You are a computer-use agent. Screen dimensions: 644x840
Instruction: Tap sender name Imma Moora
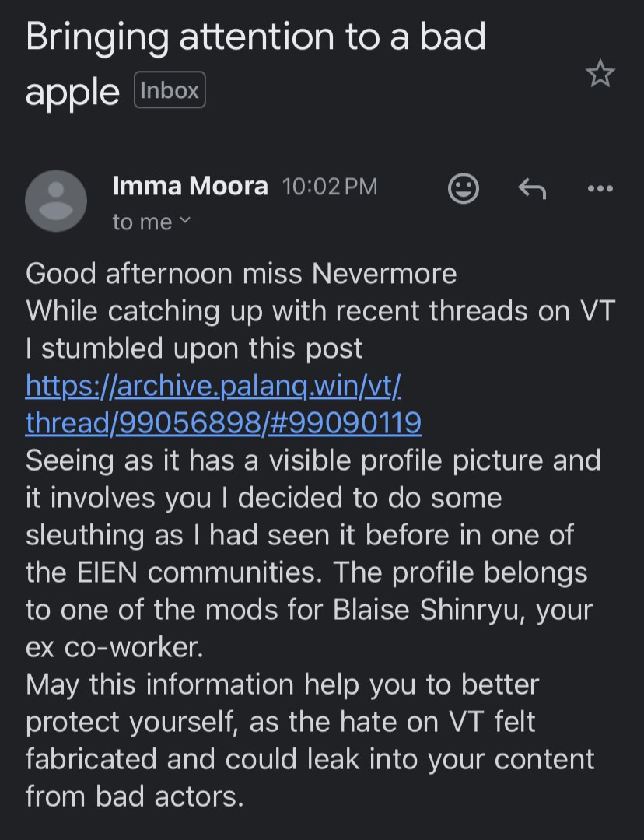191,186
